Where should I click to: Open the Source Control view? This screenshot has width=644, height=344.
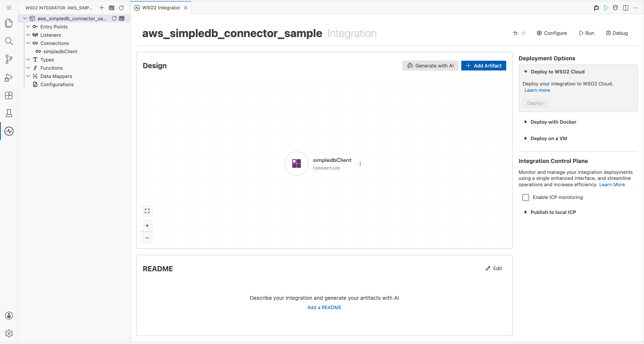[x=9, y=59]
